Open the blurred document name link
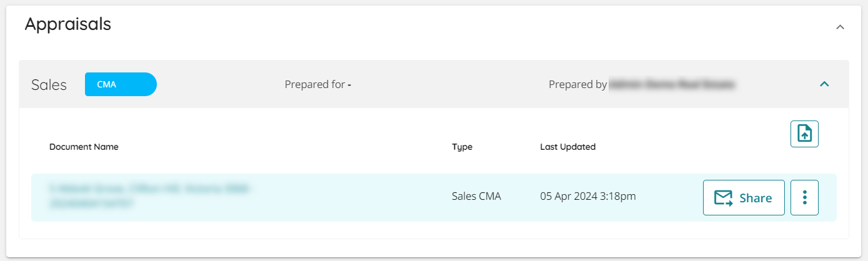This screenshot has width=868, height=261. [x=150, y=195]
